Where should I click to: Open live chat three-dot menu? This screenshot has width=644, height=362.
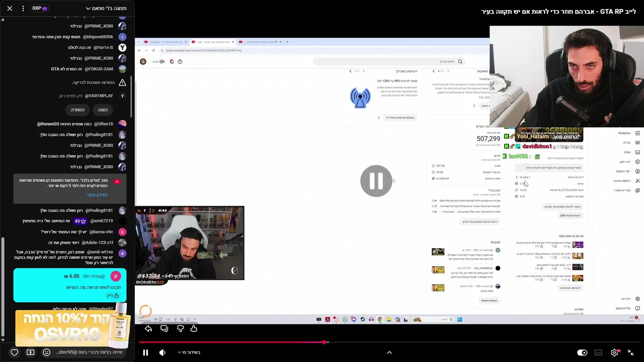[23, 8]
